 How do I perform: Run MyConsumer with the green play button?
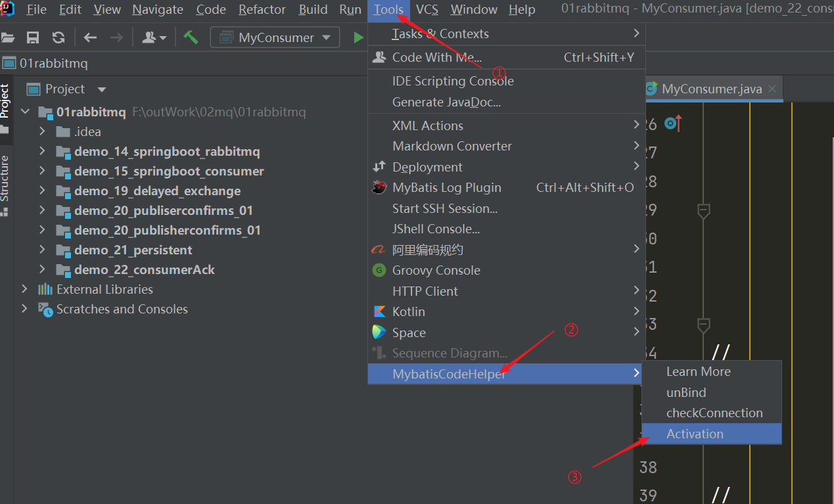point(358,37)
